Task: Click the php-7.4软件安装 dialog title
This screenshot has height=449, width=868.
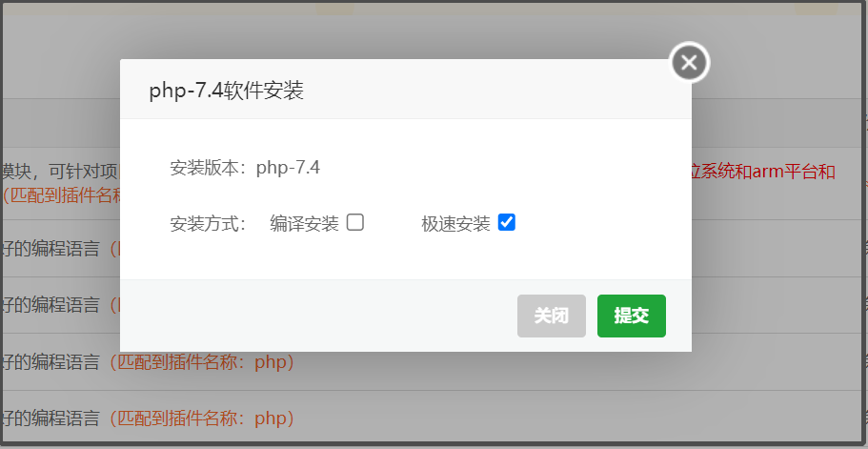Action: (227, 91)
